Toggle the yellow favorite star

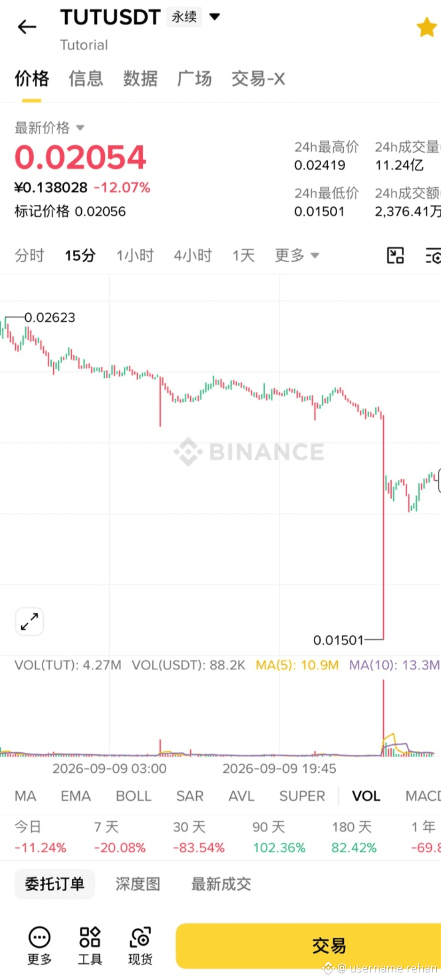click(427, 27)
